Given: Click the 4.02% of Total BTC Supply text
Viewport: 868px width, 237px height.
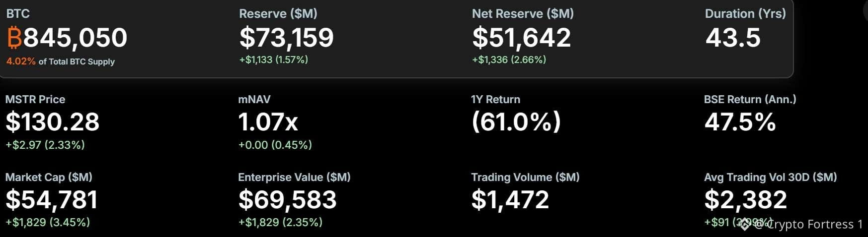Looking at the screenshot, I should pos(60,61).
